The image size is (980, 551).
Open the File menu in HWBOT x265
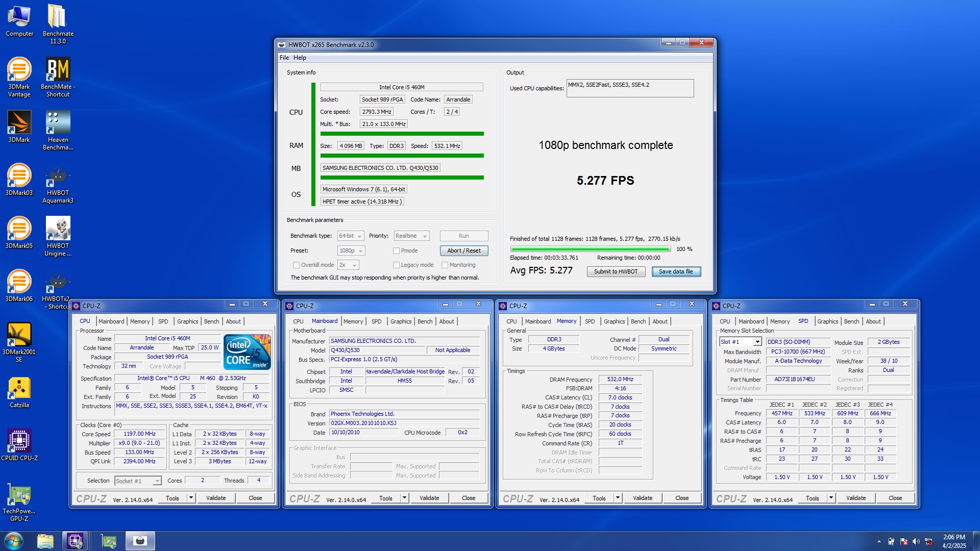click(284, 58)
